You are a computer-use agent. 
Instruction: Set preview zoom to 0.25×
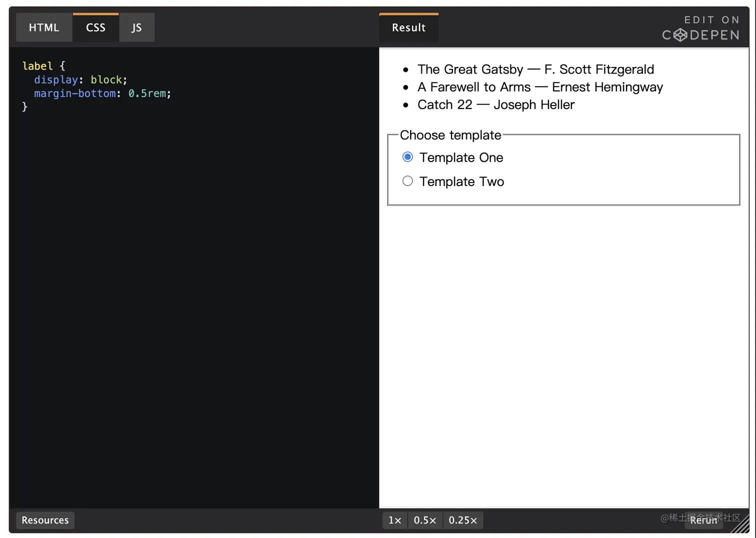463,520
